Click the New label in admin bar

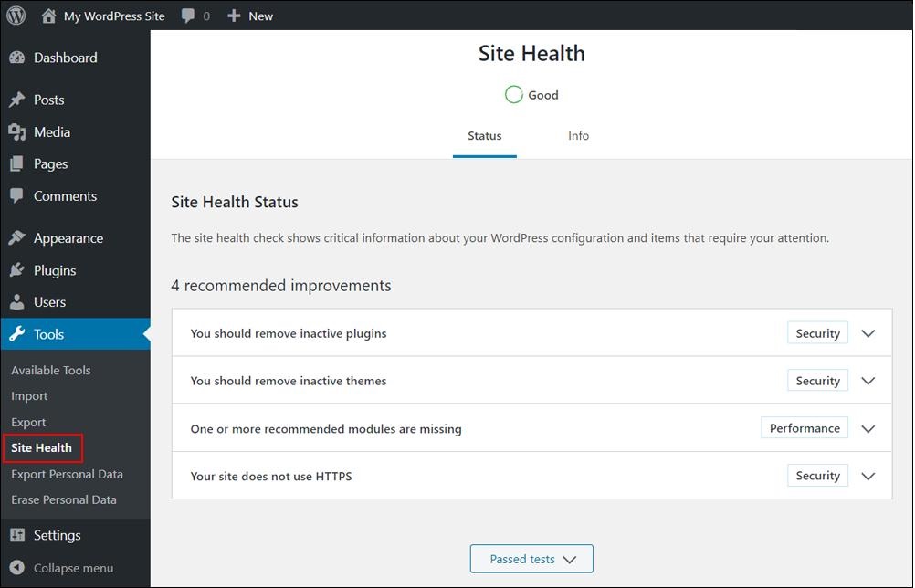[261, 16]
